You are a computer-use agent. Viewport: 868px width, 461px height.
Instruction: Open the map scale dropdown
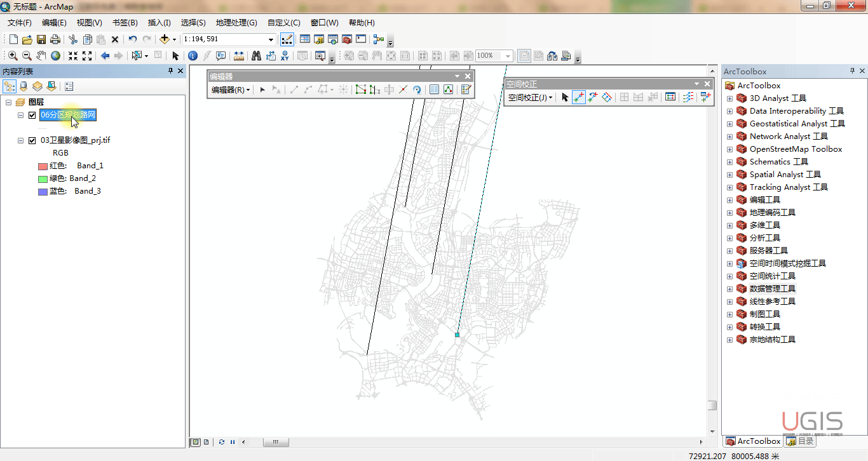point(271,39)
